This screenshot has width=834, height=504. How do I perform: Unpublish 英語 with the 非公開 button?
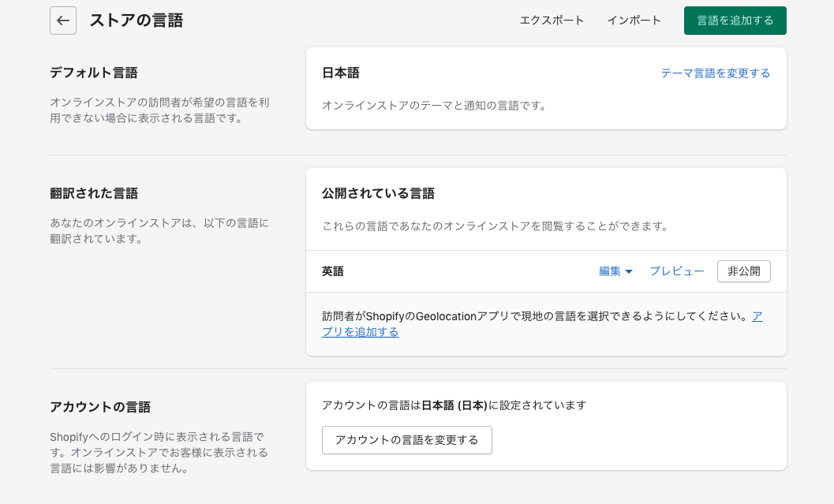click(743, 271)
